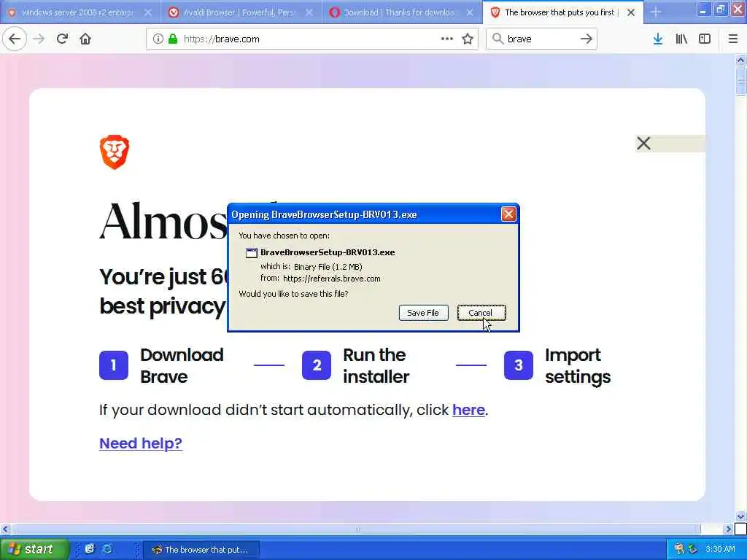Click the 3:30 AM tray clock
Image resolution: width=747 pixels, height=560 pixels.
coord(720,549)
